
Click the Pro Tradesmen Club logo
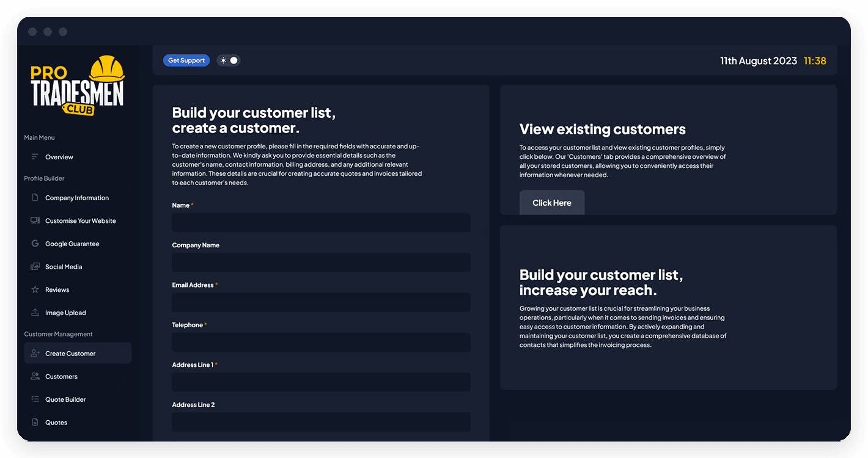78,86
